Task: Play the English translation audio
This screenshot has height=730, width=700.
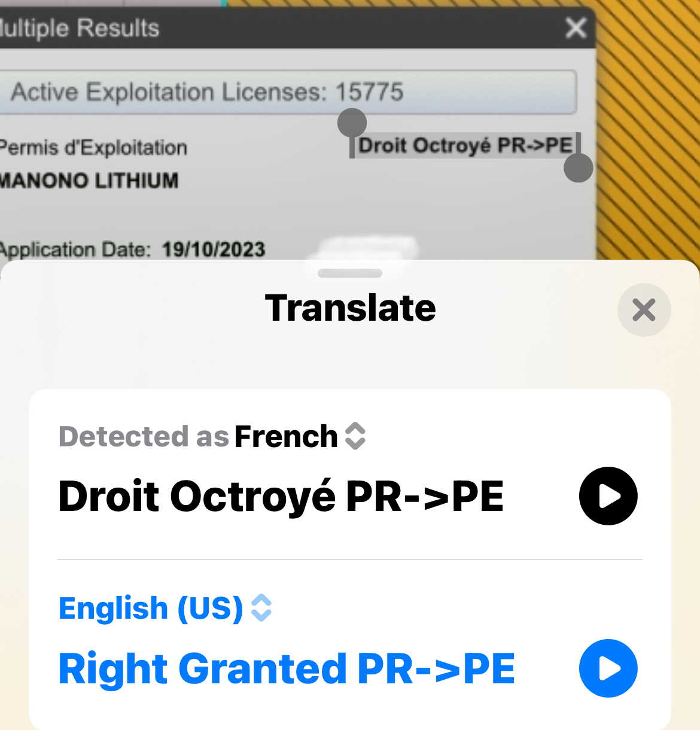Action: click(608, 668)
